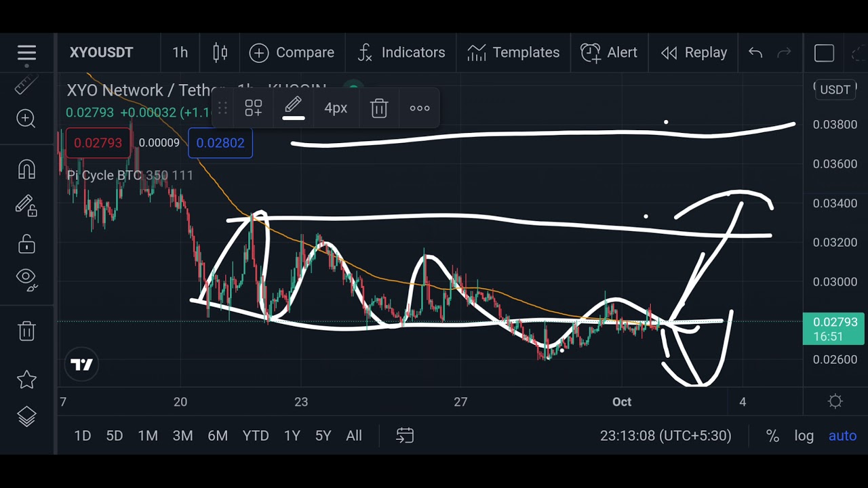This screenshot has width=868, height=488.
Task: Click the blue 0.02802 buy price box
Action: point(220,143)
